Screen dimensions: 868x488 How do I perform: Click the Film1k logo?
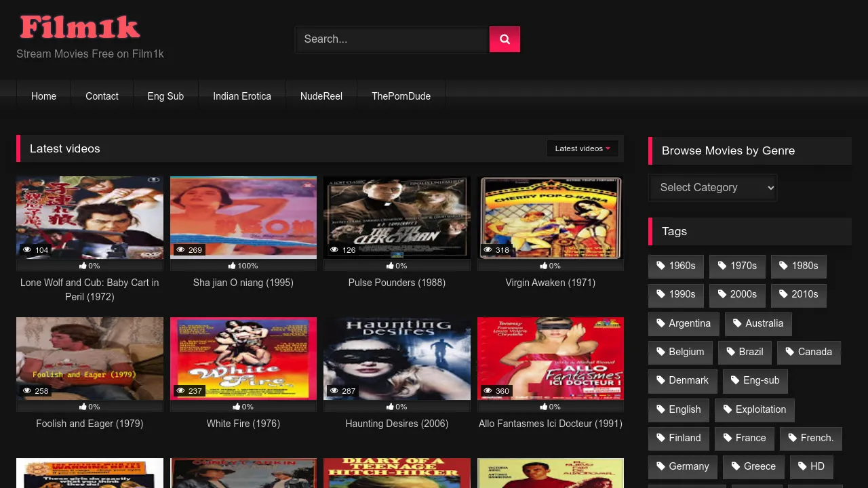[79, 26]
